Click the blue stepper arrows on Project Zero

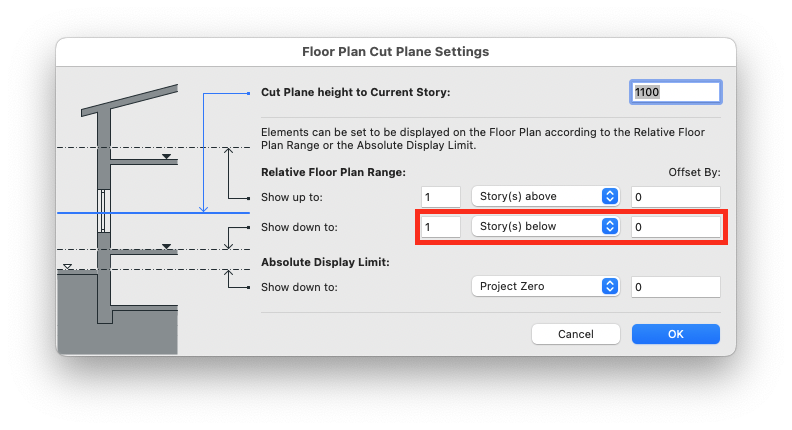click(610, 286)
